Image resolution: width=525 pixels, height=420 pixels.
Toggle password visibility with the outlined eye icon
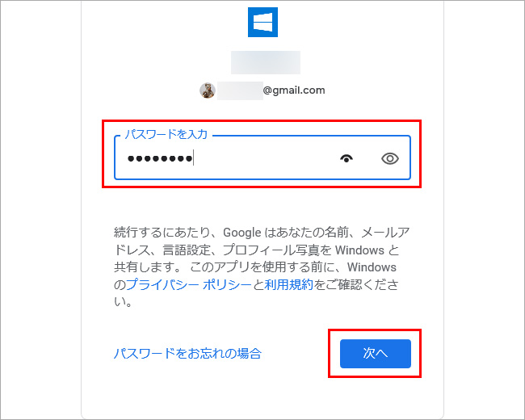click(390, 158)
